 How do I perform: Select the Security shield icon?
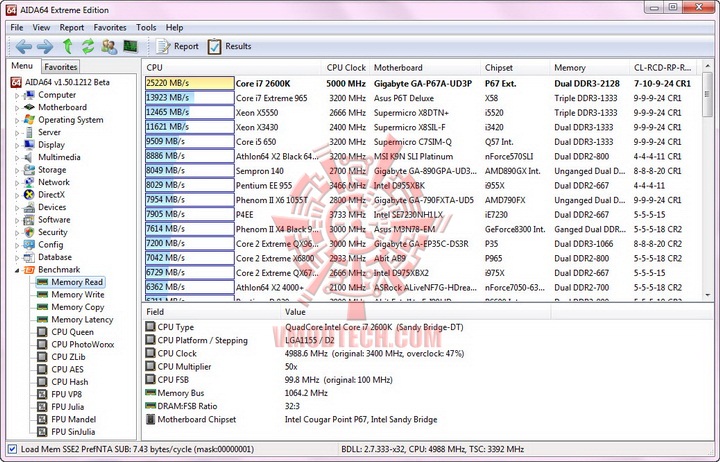[29, 232]
